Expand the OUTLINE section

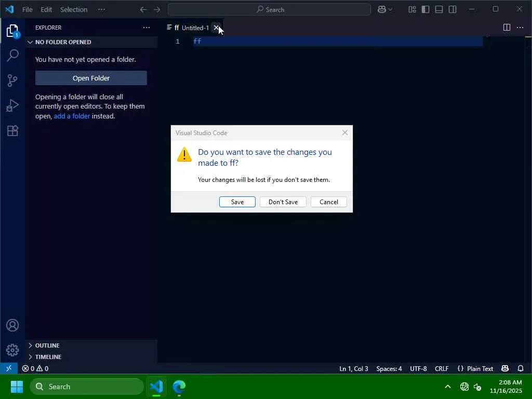[x=91, y=345]
